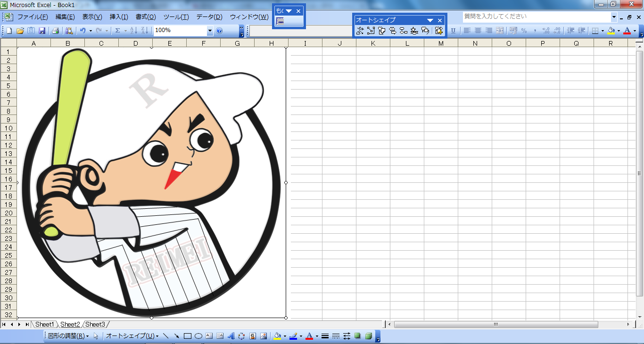Viewport: 644px width, 344px height.
Task: Sort descending with the Z-A icon
Action: 144,31
